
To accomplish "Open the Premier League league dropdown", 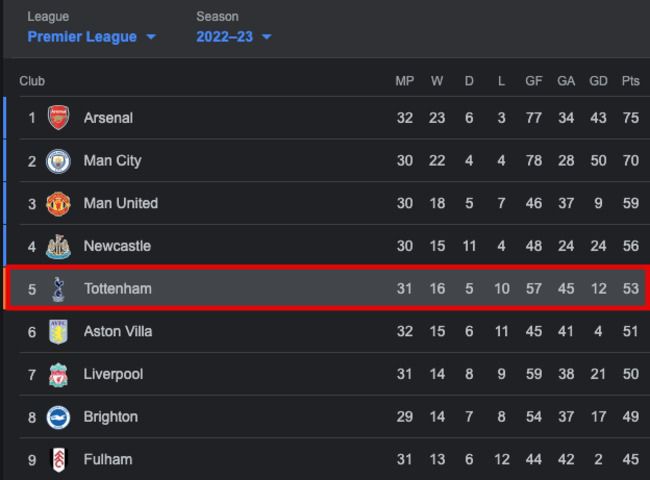I will [x=91, y=37].
